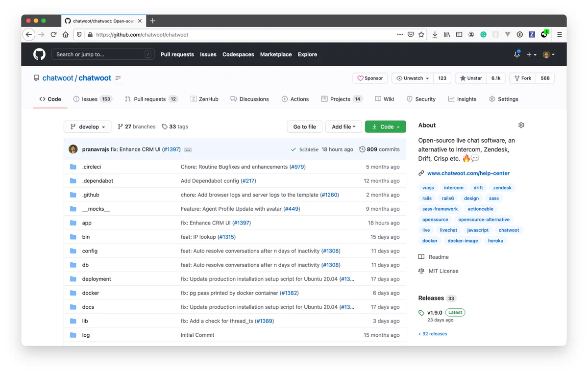The height and width of the screenshot is (374, 588).
Task: Select the docker-image topic tag
Action: [463, 241]
